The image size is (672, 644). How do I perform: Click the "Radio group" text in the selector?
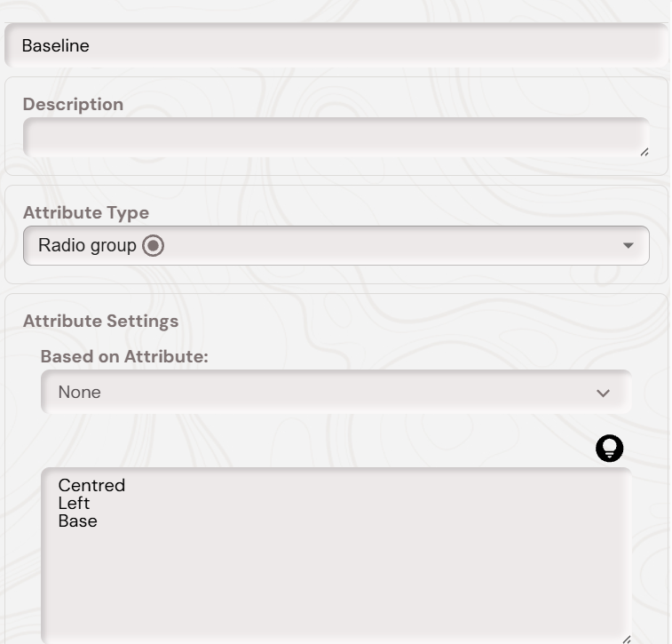click(x=87, y=246)
